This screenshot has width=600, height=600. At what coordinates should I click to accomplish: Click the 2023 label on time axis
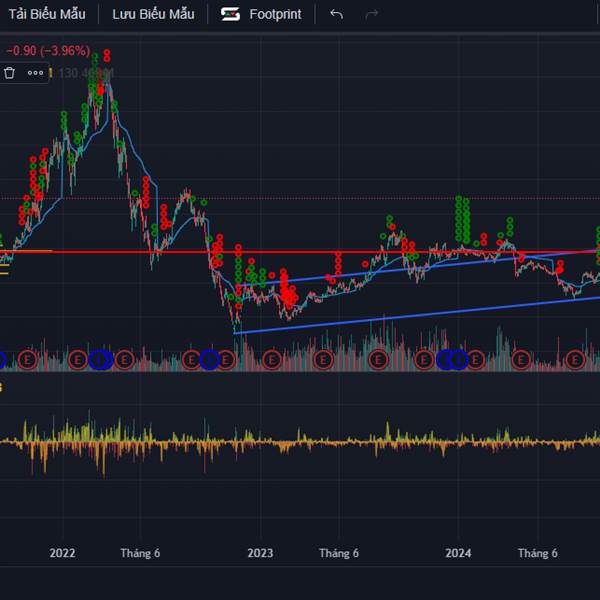[x=260, y=553]
